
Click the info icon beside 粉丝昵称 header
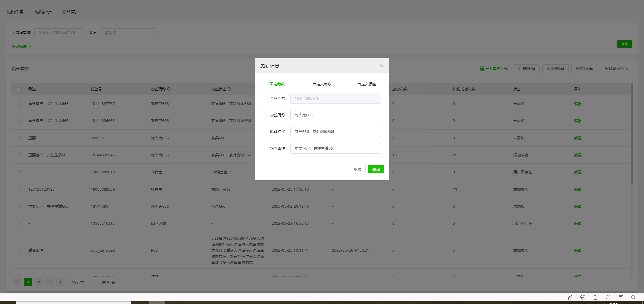(169, 89)
